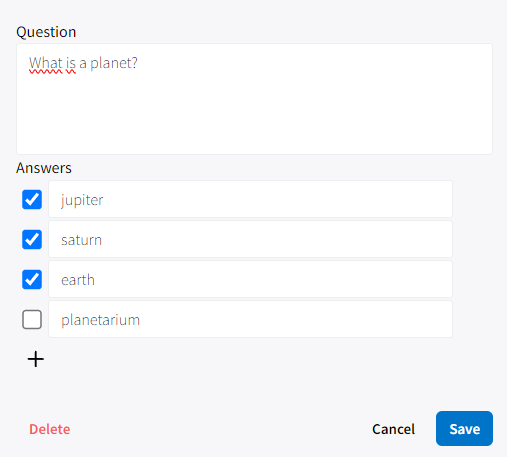Add a new answer with plus icon
Image resolution: width=507 pixels, height=457 pixels.
point(36,359)
